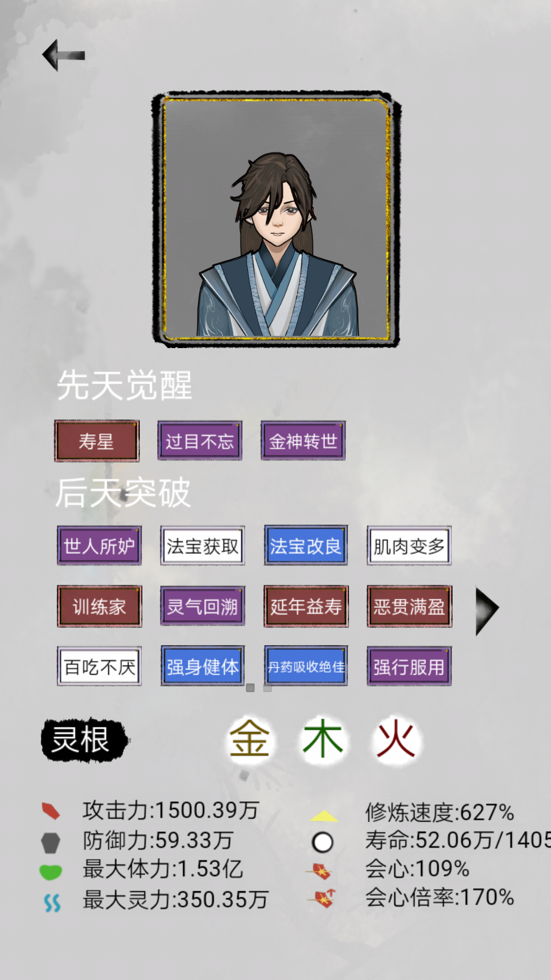
Task: Tap the lifespan circle icon
Action: point(322,842)
